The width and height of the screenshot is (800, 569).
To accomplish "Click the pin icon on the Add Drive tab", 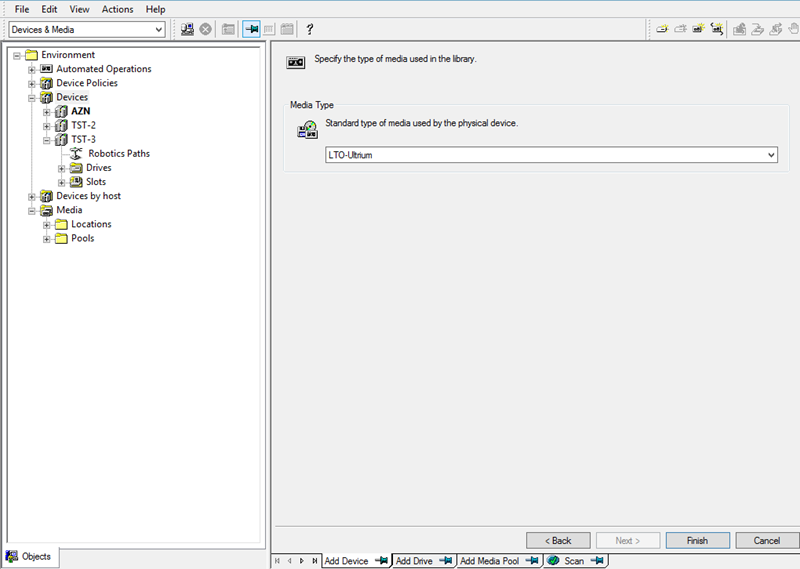I will pyautogui.click(x=446, y=561).
